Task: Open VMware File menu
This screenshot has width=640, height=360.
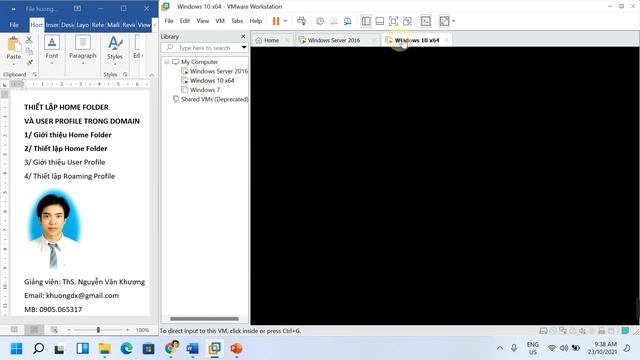Action: coord(169,21)
